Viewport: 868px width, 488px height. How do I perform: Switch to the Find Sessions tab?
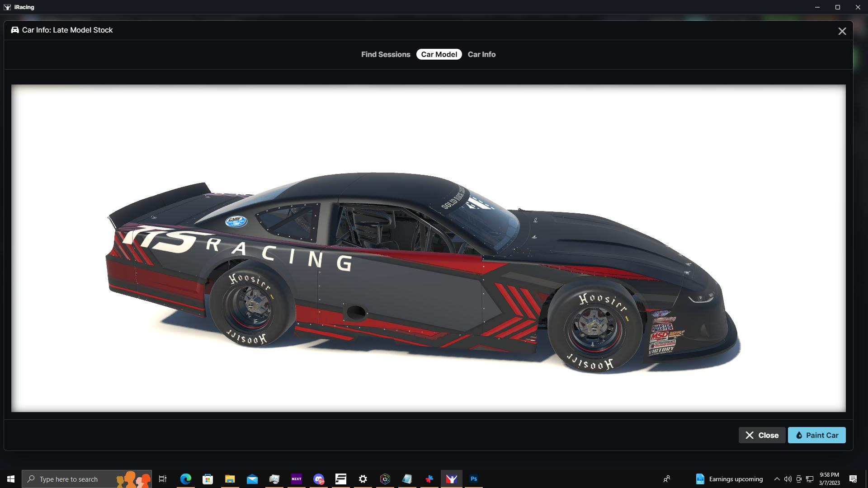(385, 54)
